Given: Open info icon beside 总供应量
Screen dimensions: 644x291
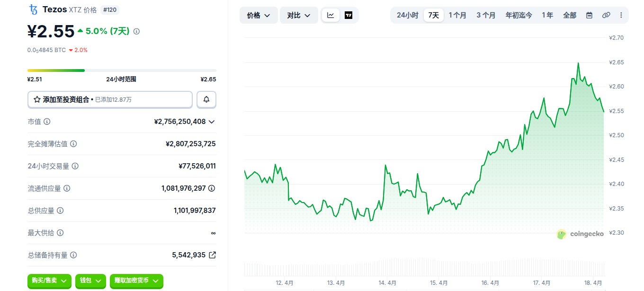Looking at the screenshot, I should point(60,211).
